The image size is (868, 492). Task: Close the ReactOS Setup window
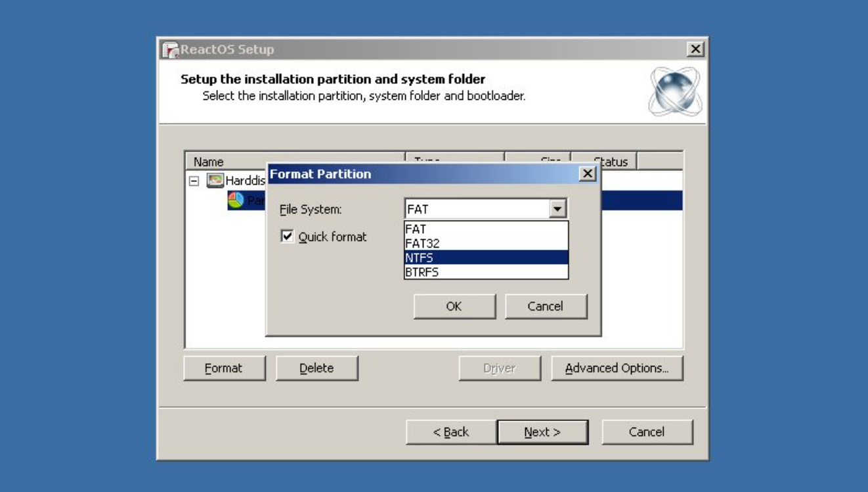[695, 49]
